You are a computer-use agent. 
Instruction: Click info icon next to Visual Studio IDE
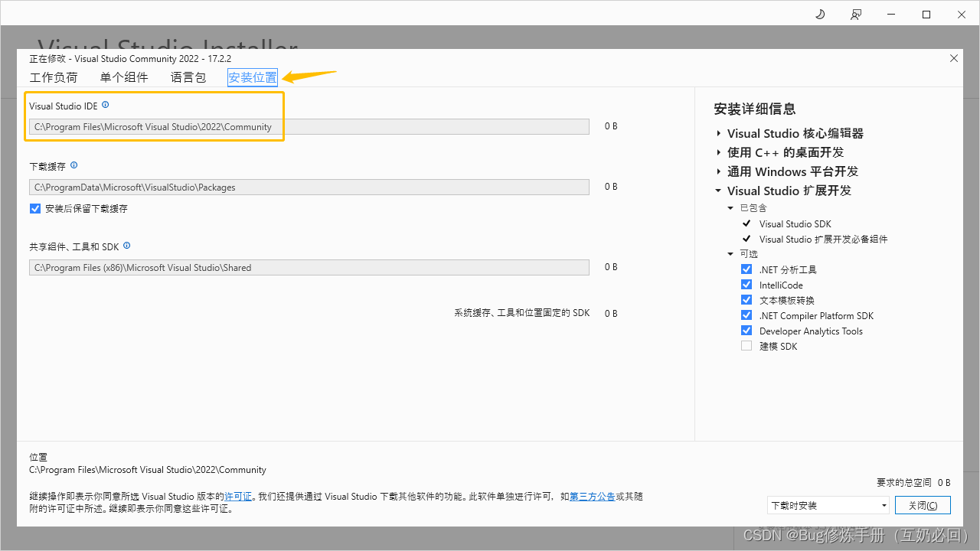coord(106,105)
